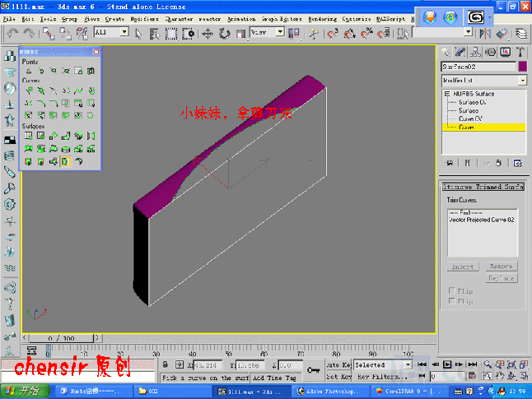Open the Graph Editors menu
532x399 pixels.
pyautogui.click(x=282, y=19)
